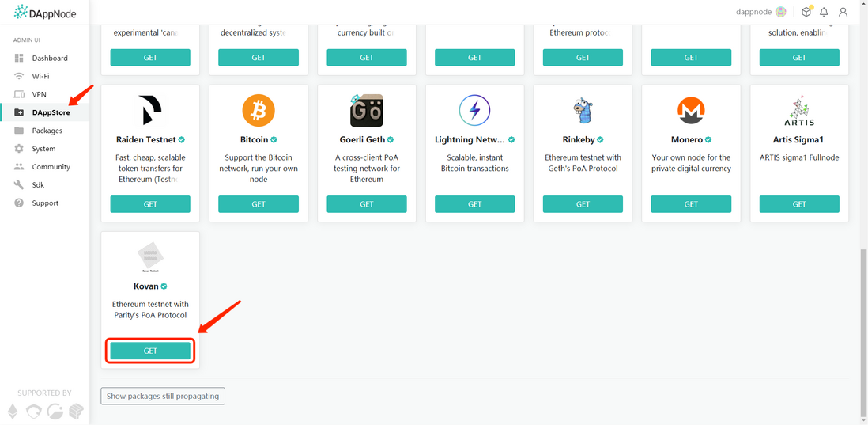
Task: Open the Goerli Geth package icon
Action: point(367,110)
